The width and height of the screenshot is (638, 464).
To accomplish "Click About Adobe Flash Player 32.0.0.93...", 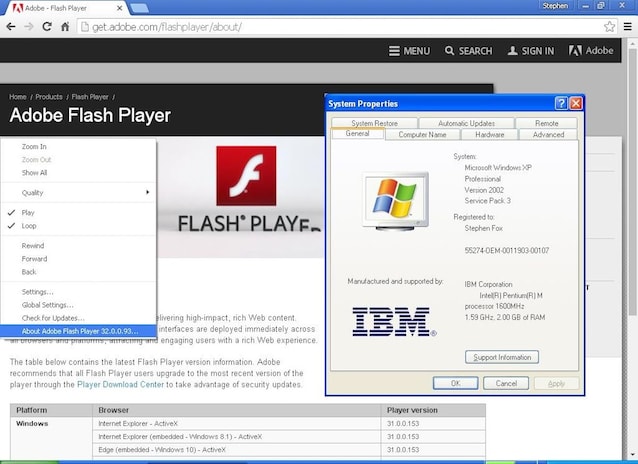I will [x=79, y=331].
